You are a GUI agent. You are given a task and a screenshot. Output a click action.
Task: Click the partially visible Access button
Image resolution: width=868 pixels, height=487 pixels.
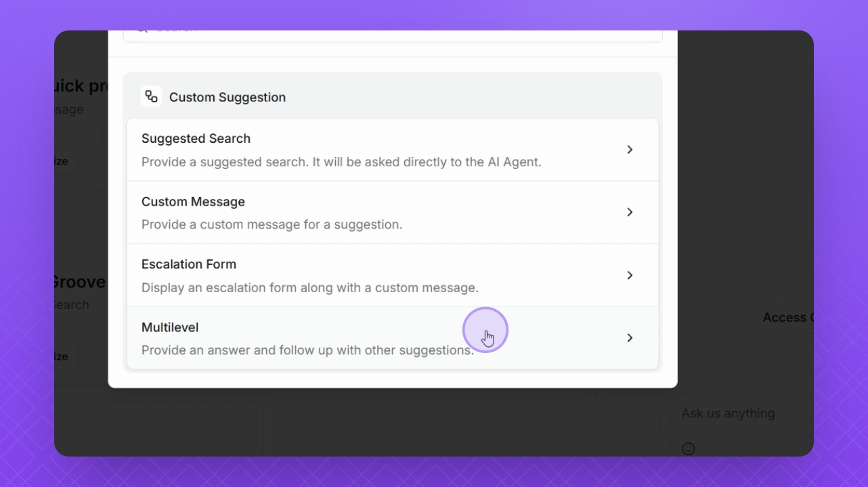781,317
